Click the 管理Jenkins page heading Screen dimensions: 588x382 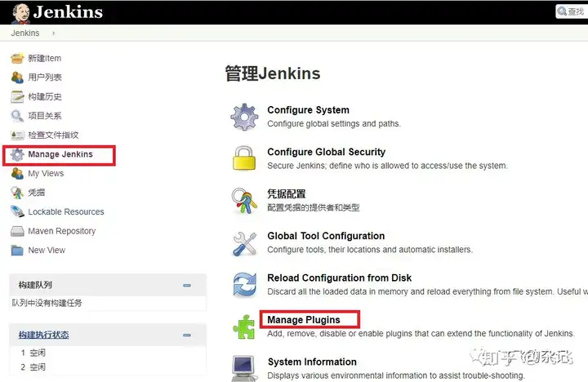click(x=273, y=73)
